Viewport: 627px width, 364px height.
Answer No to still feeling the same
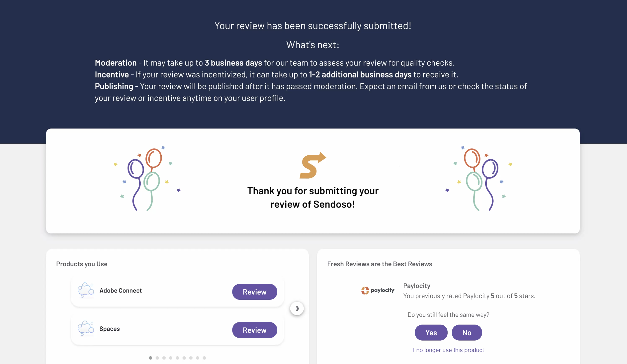pyautogui.click(x=467, y=333)
